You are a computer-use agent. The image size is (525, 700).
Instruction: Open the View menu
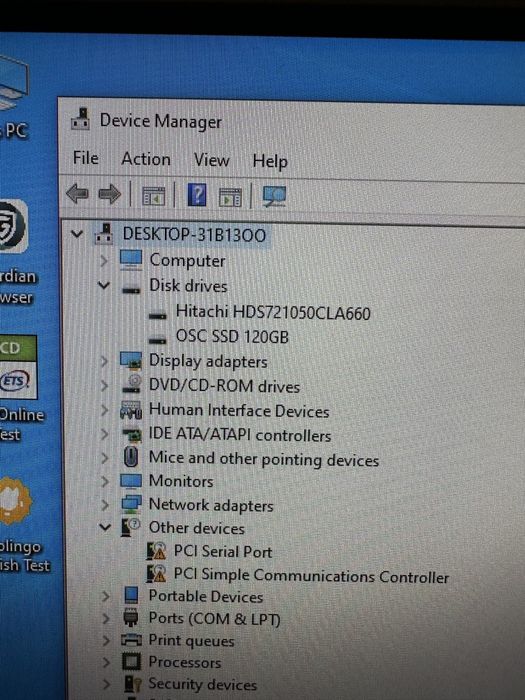[212, 160]
